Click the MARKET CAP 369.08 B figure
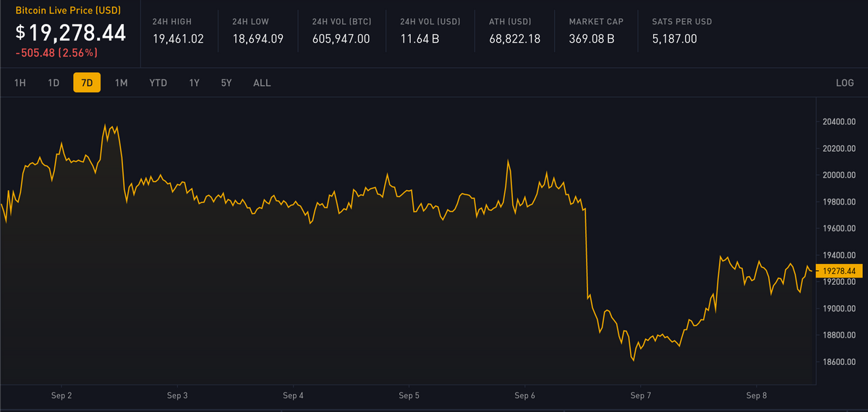This screenshot has width=868, height=412. pos(592,39)
